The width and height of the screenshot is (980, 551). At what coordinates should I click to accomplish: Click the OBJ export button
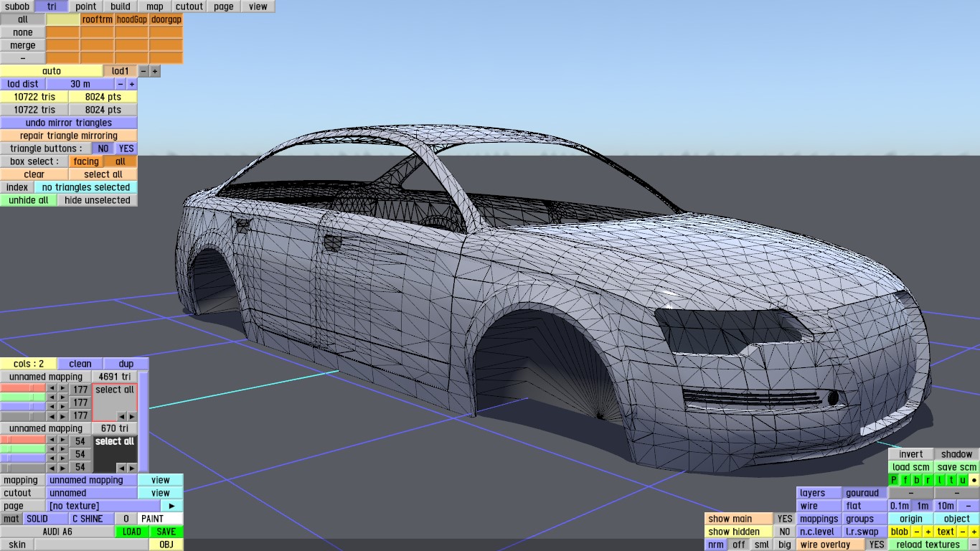[x=166, y=545]
